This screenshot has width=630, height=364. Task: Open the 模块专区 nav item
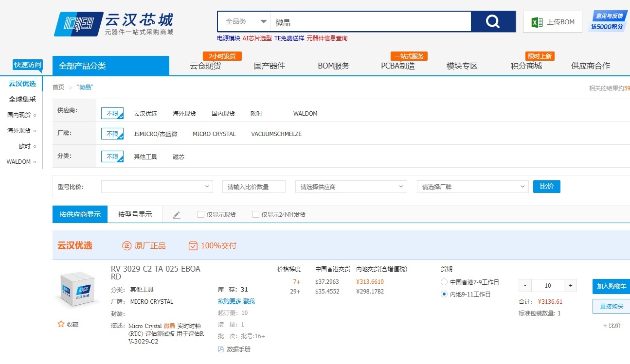(x=462, y=66)
